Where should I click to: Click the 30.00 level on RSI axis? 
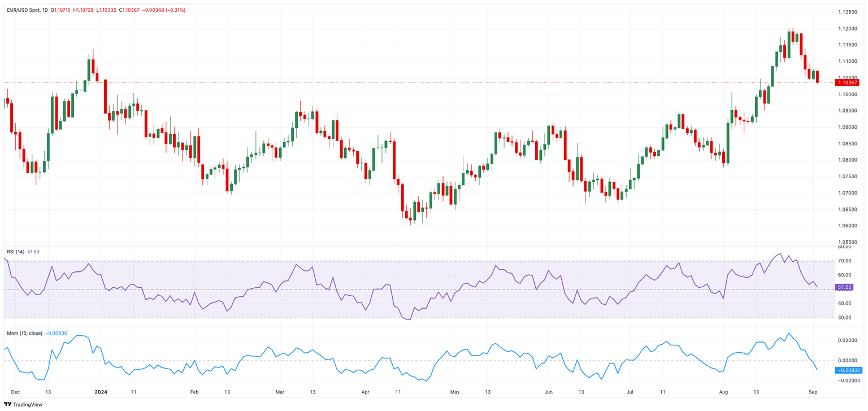[x=844, y=318]
